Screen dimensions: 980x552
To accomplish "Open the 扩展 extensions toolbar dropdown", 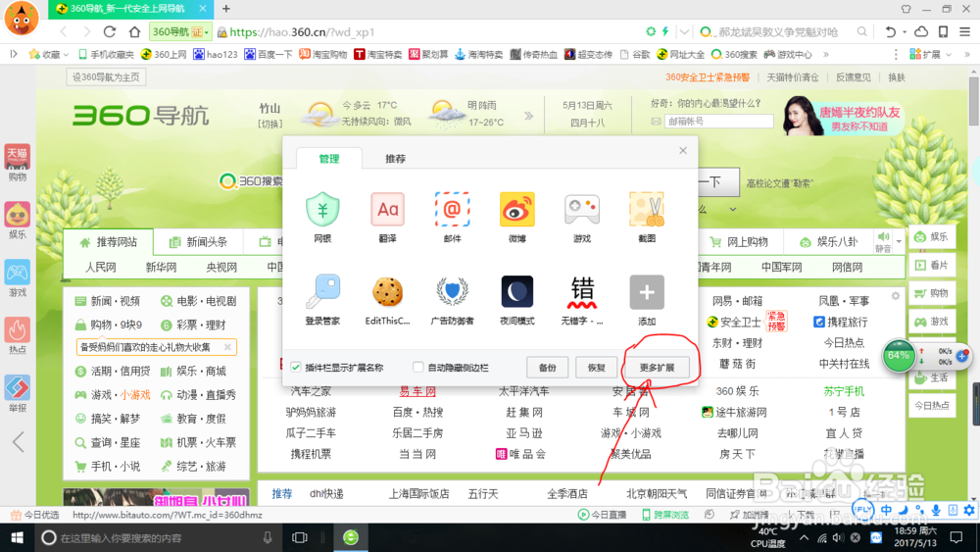I will tap(931, 54).
